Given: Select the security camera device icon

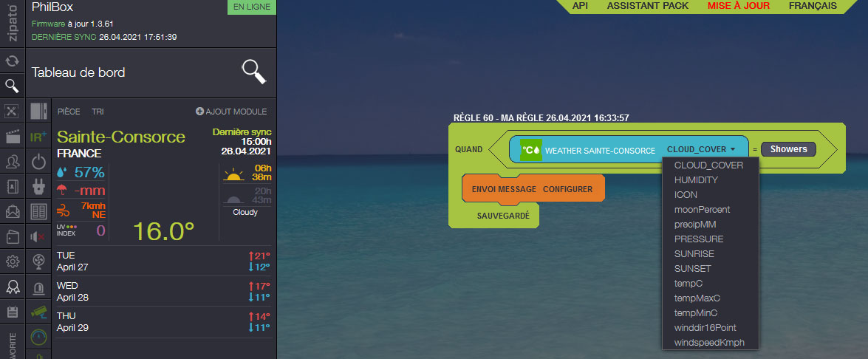Looking at the screenshot, I should click(38, 312).
